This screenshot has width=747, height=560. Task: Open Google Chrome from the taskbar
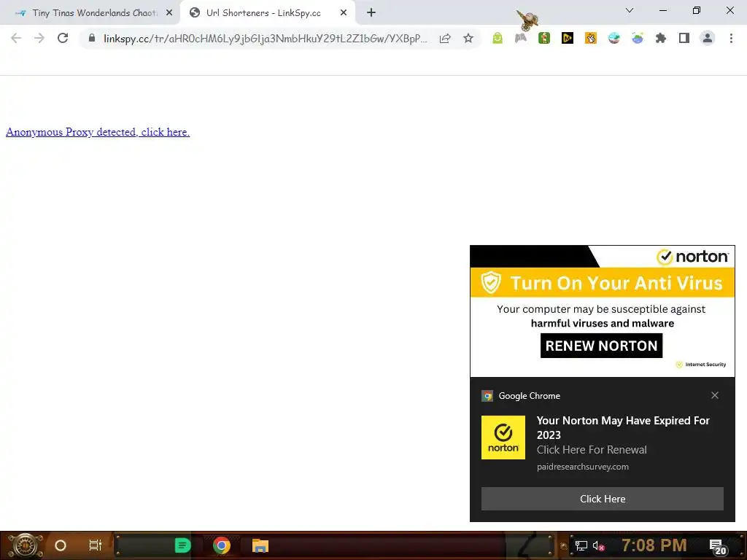(222, 545)
